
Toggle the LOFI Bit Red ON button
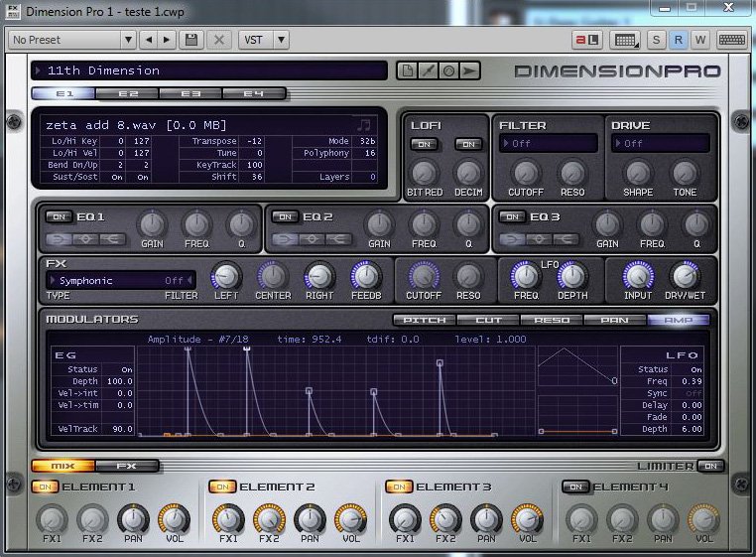pos(425,144)
